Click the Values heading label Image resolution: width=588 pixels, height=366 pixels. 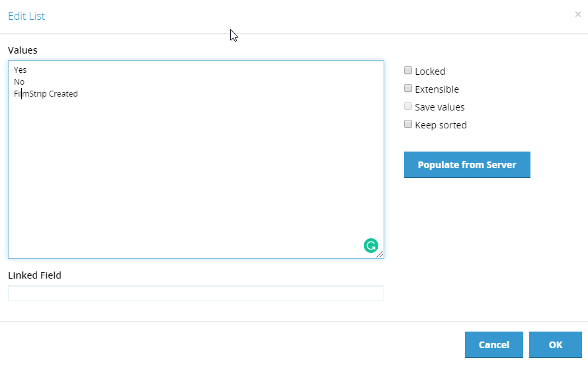coord(23,50)
